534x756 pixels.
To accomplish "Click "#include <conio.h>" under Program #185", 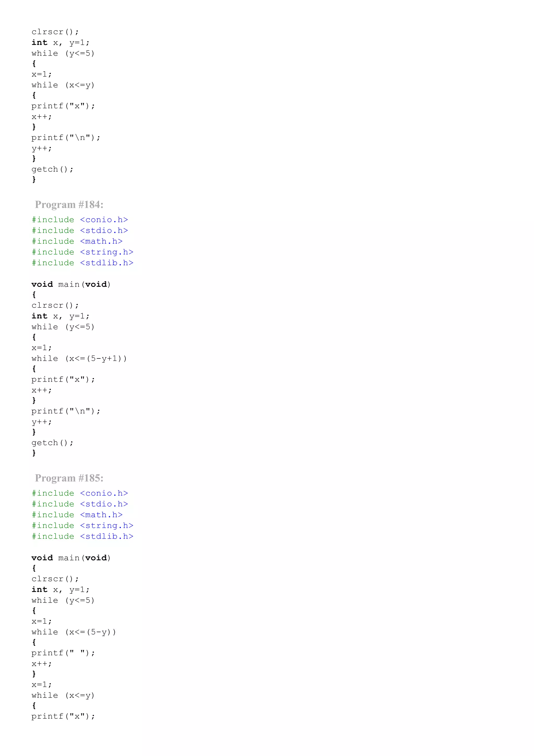I will coord(80,493).
